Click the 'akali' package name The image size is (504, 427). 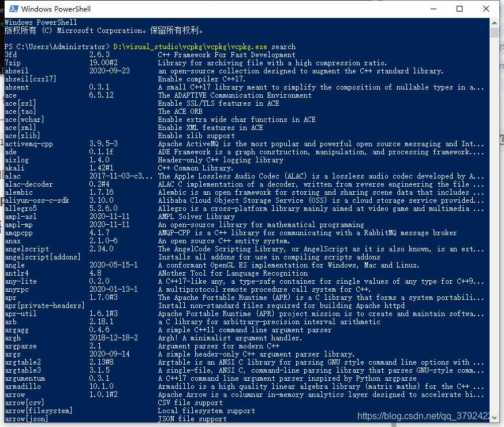[x=14, y=168]
